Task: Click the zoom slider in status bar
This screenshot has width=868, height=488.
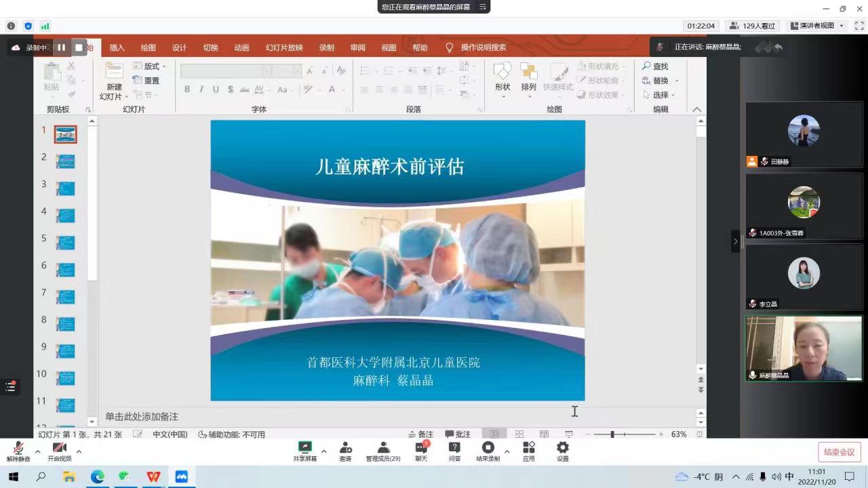Action: [612, 434]
